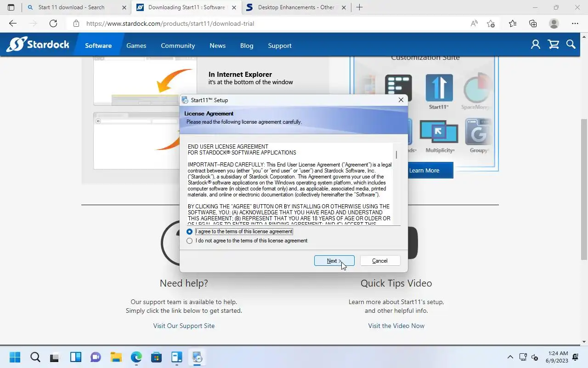Close the Start11 Setup window

(x=401, y=100)
